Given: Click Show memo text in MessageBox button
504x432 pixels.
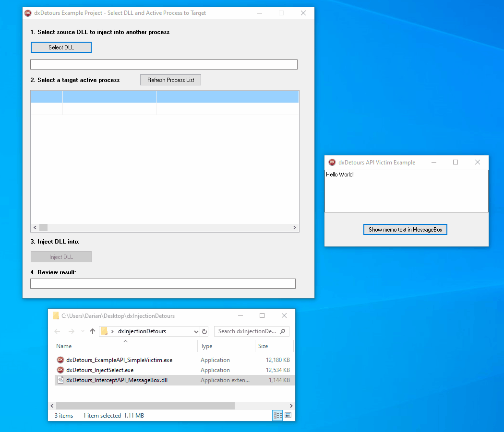Looking at the screenshot, I should click(x=405, y=229).
